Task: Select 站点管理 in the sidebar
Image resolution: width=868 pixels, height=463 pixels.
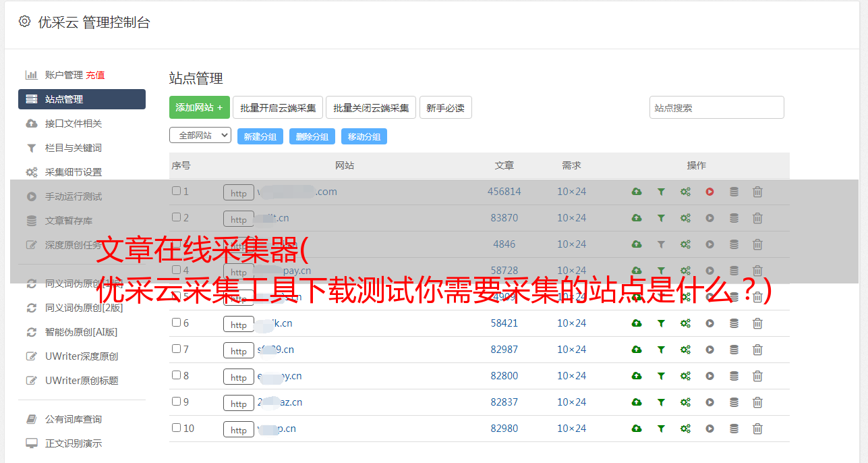Action: click(82, 99)
